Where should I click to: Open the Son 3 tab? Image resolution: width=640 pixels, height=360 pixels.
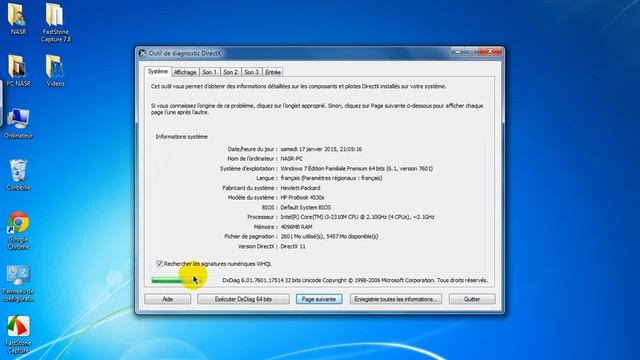coord(251,72)
